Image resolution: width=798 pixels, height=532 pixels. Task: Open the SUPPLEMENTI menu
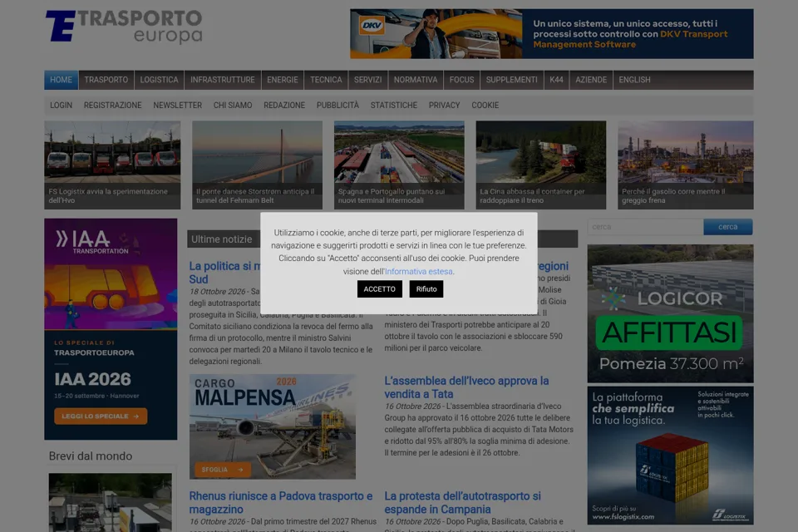511,80
